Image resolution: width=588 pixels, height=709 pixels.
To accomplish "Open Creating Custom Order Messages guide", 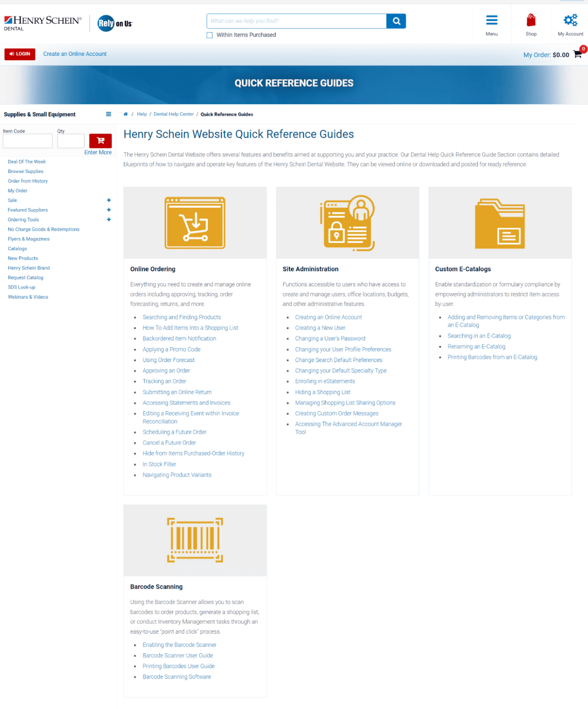I will point(337,414).
